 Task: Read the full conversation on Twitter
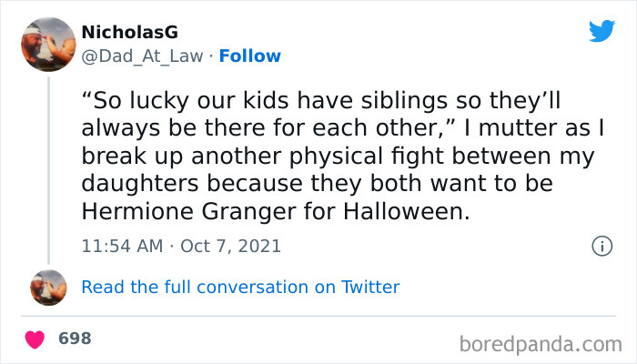tap(240, 287)
